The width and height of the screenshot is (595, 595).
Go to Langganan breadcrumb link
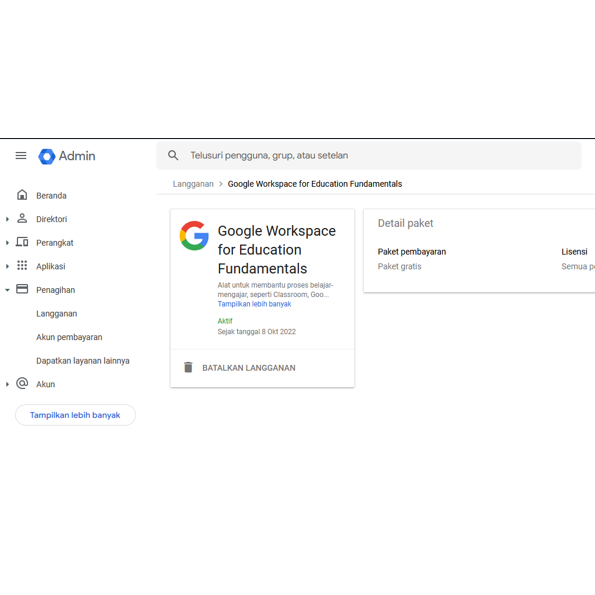coord(193,184)
